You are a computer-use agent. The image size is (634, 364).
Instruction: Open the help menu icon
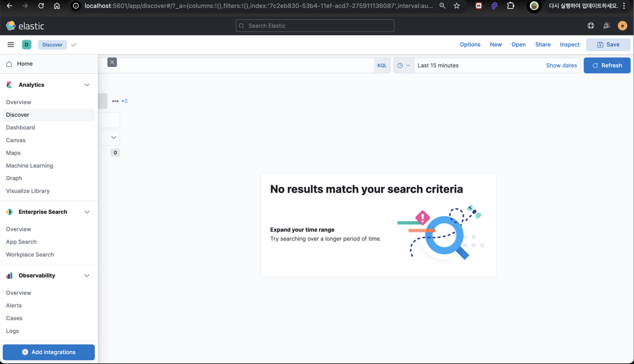coord(591,26)
